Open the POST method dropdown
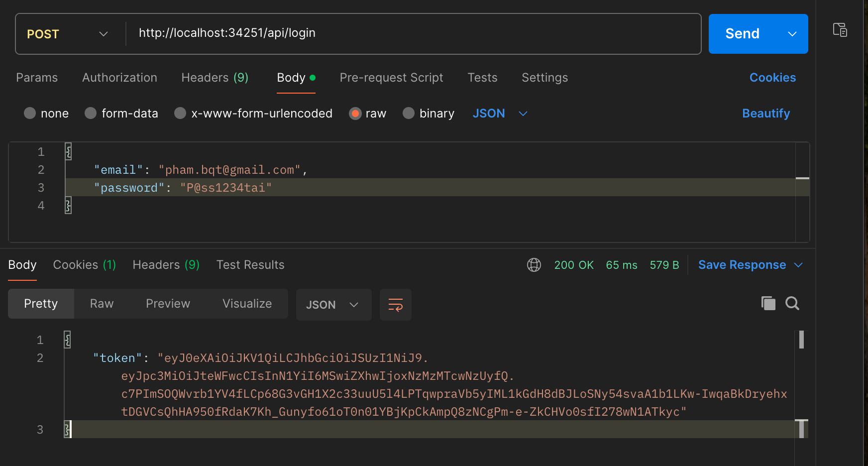 [x=68, y=34]
